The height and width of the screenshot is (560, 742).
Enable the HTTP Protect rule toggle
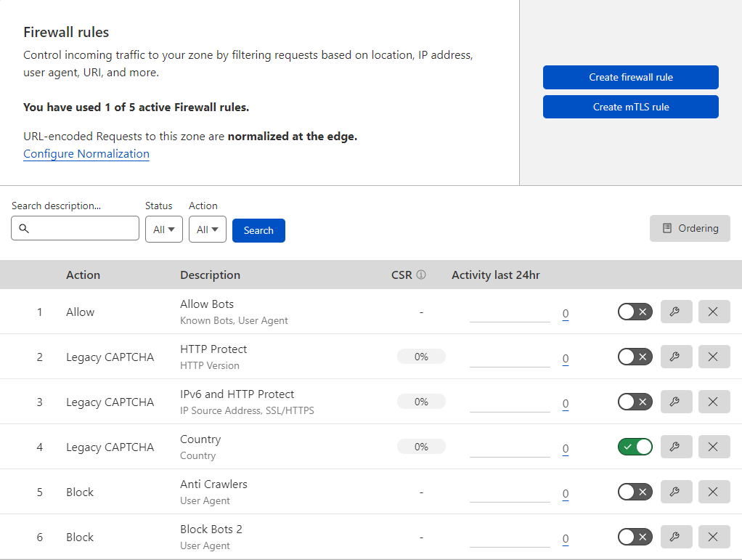(x=635, y=357)
